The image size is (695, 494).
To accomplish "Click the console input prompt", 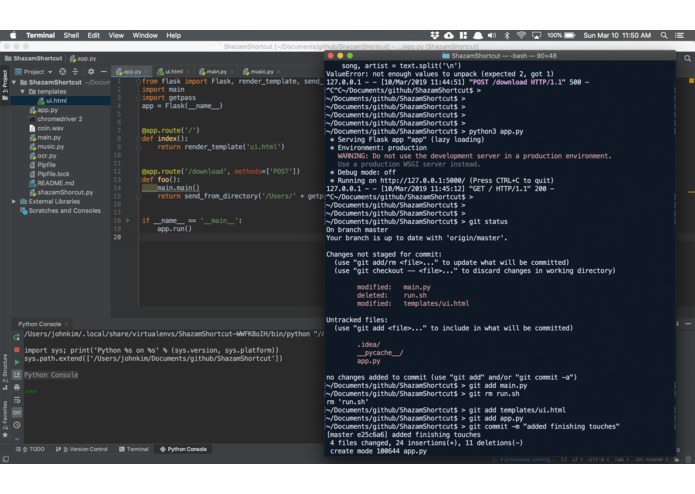I will (31, 392).
